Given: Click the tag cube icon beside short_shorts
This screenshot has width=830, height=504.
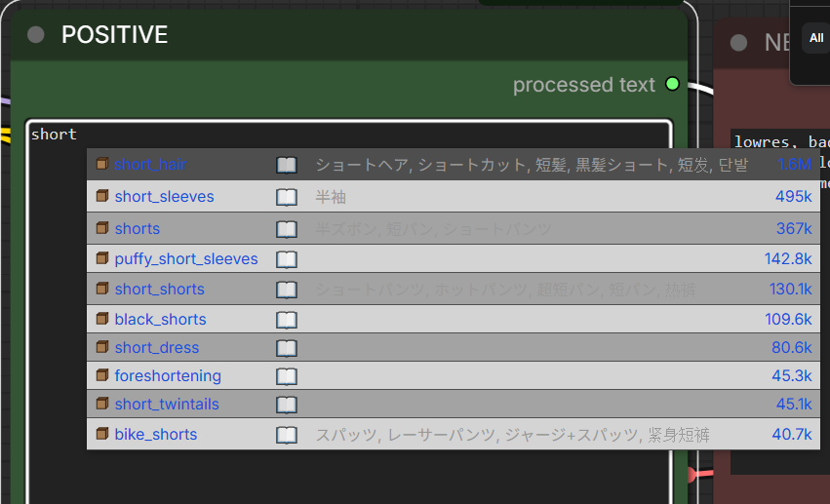Looking at the screenshot, I should (102, 289).
